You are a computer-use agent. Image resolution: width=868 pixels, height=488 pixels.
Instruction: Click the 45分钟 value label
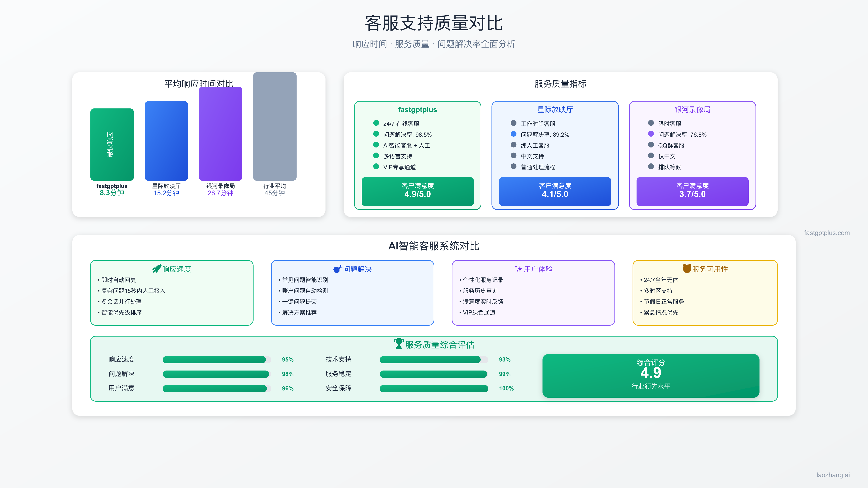(275, 193)
